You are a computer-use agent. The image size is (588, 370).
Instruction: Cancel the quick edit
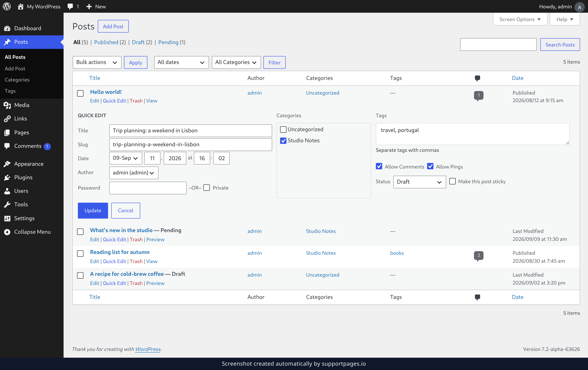point(126,210)
